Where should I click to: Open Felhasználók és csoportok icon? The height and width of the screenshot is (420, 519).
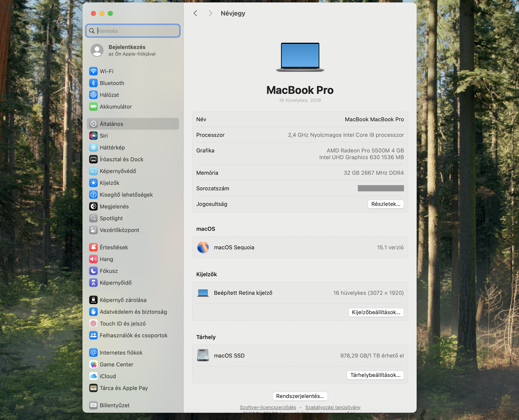93,335
